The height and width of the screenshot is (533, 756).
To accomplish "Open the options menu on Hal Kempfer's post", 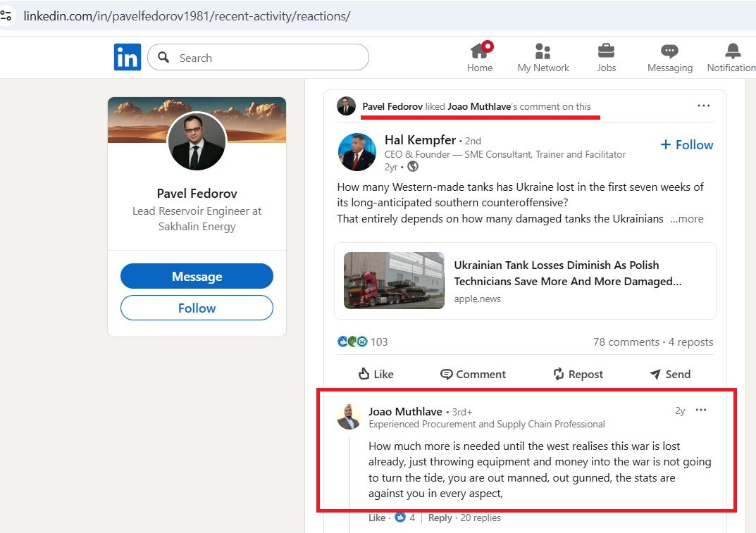I will tap(703, 105).
